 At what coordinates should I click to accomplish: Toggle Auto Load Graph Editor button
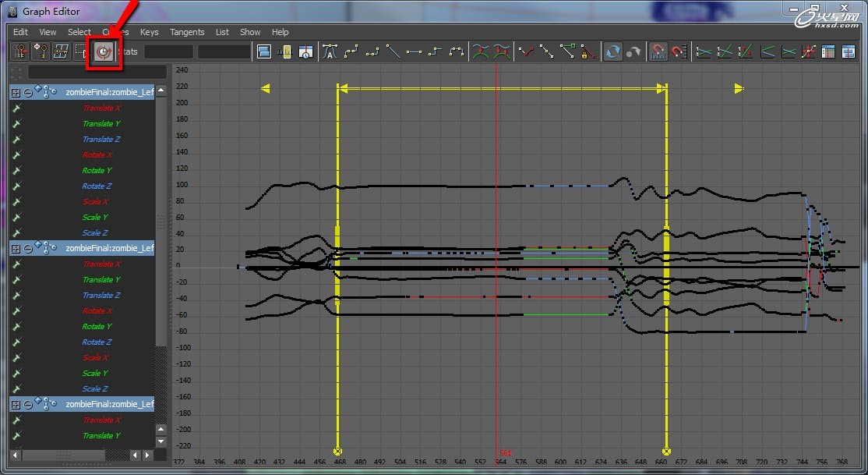pyautogui.click(x=612, y=51)
